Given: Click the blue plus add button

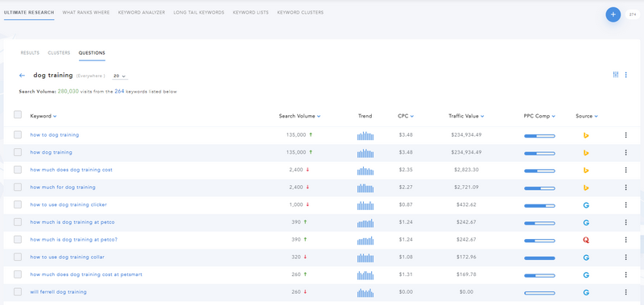Looking at the screenshot, I should 613,14.
